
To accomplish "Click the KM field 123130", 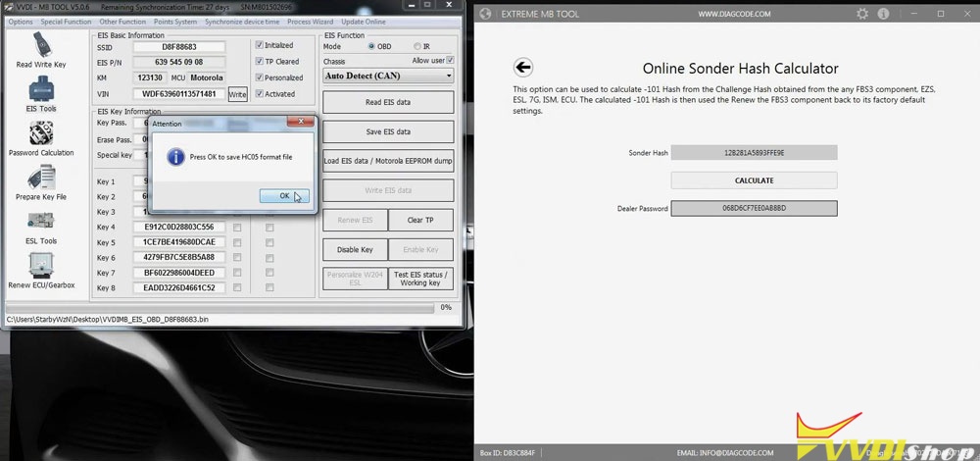I will tap(150, 78).
